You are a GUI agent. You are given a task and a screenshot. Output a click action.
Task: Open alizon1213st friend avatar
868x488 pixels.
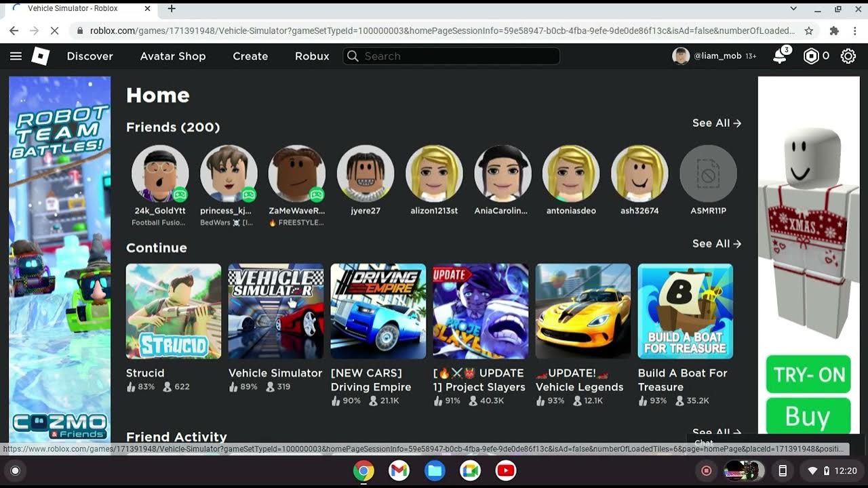[434, 174]
